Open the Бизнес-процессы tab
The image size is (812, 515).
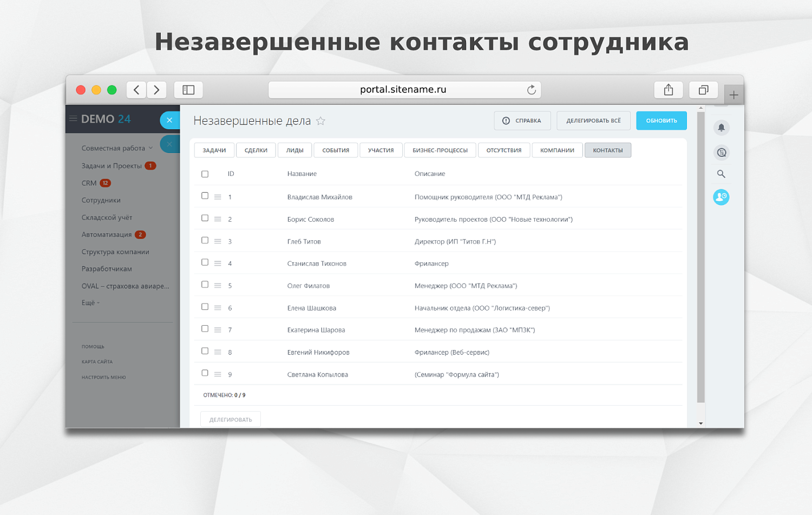pos(440,150)
